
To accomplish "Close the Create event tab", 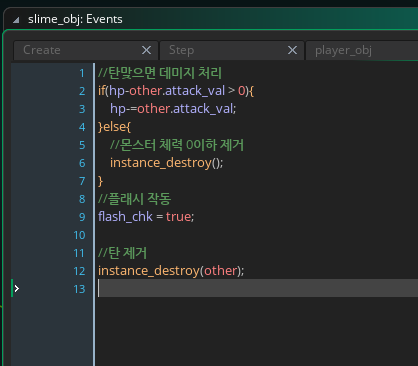I will [146, 50].
